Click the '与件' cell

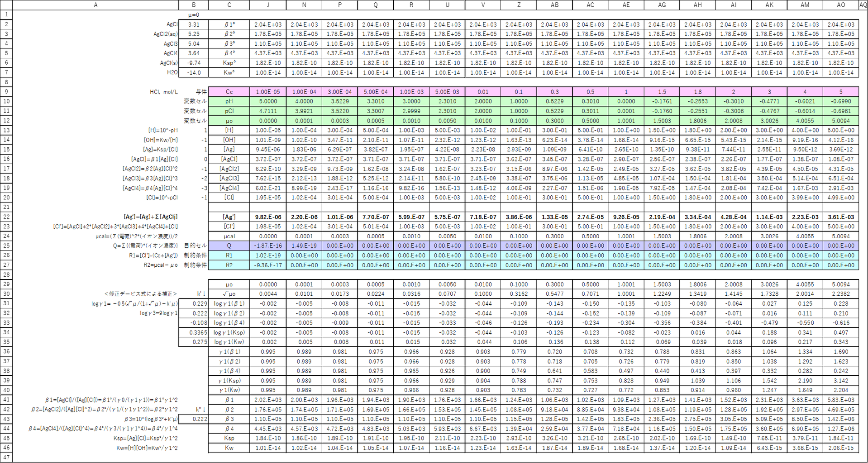click(194, 92)
